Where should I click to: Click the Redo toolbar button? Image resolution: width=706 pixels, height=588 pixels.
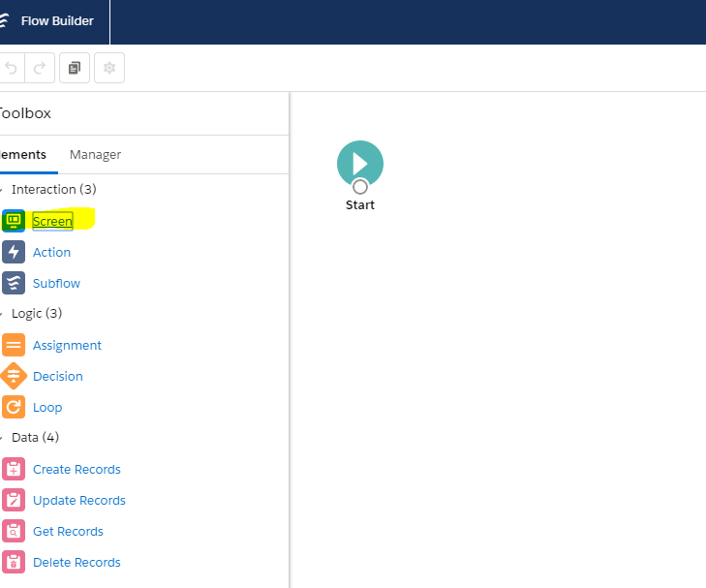coord(40,68)
